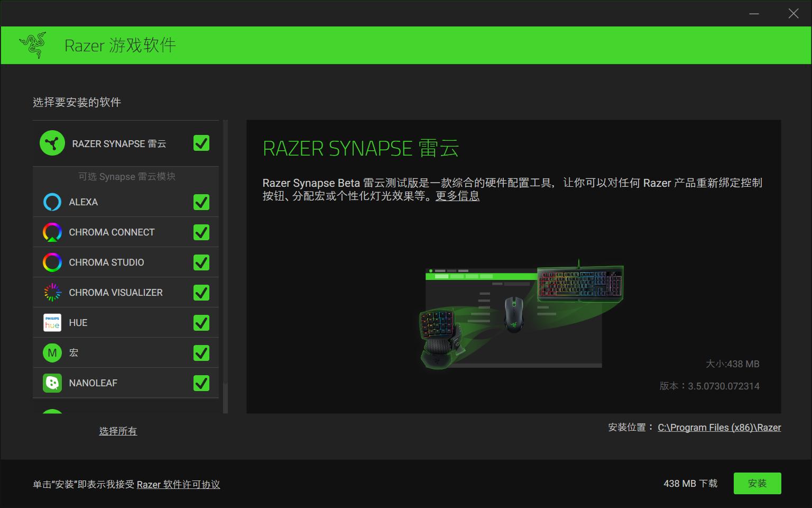
Task: Uncheck the RAZER SYNAPSE 雷云 checkbox
Action: (x=201, y=143)
